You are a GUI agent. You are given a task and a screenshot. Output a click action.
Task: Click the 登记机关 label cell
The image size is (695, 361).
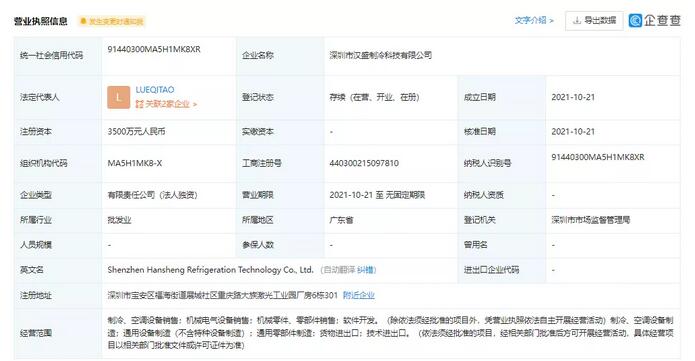502,220
